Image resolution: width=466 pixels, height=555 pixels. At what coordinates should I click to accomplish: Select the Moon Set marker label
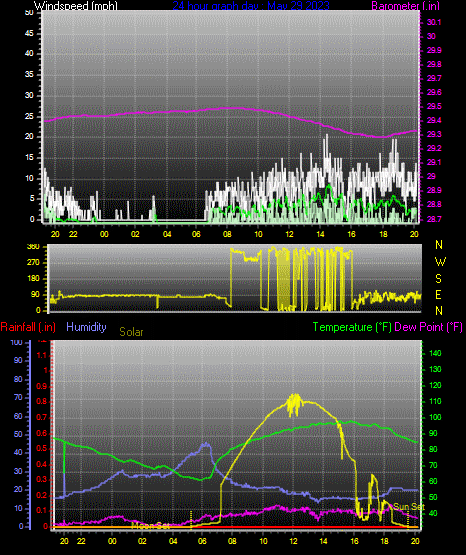pos(151,526)
